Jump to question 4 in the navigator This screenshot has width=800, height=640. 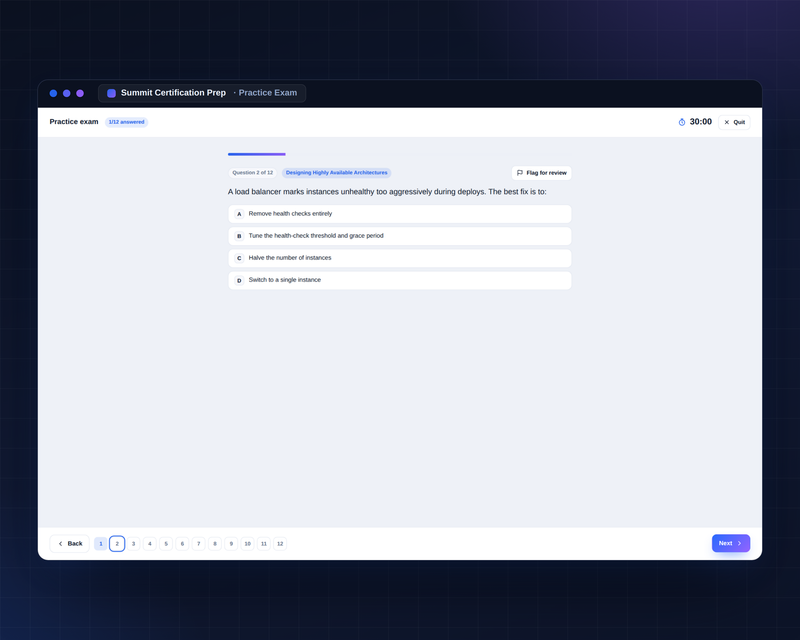tap(149, 544)
